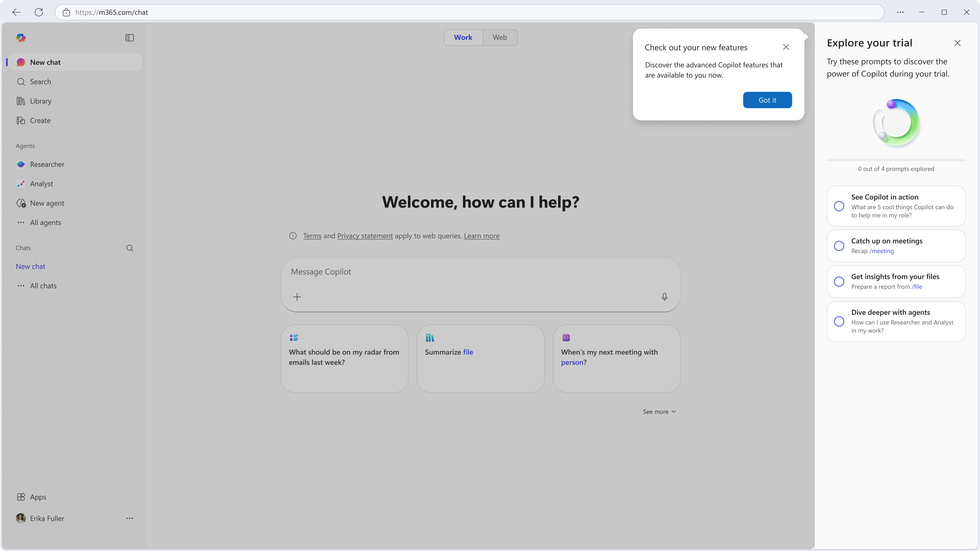Viewport: 980px width, 551px height.
Task: Open the Learn more link
Action: (482, 236)
